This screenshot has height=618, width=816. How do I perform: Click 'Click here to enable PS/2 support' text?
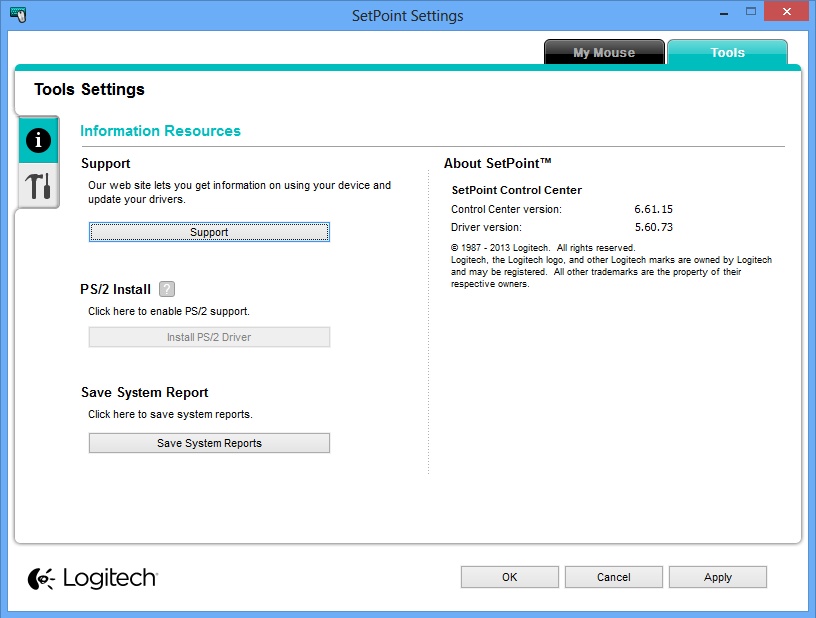click(169, 311)
